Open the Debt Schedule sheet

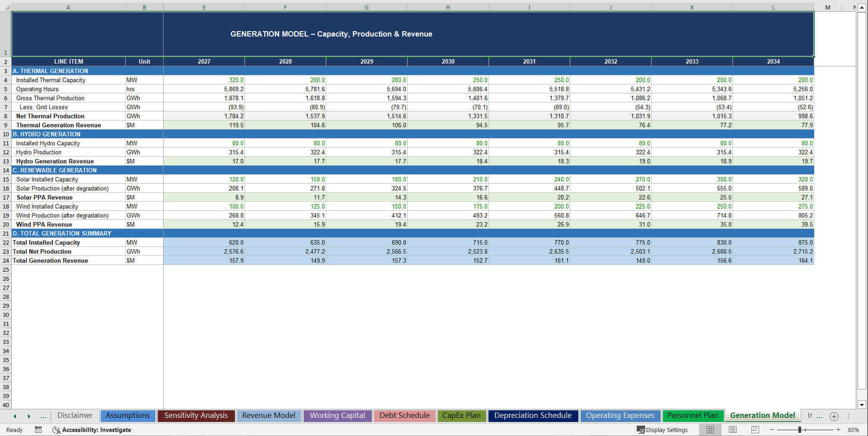click(404, 416)
